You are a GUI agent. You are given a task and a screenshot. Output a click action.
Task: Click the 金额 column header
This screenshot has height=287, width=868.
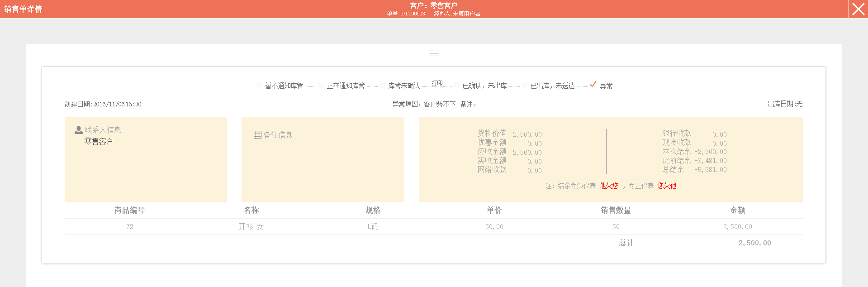click(x=737, y=210)
